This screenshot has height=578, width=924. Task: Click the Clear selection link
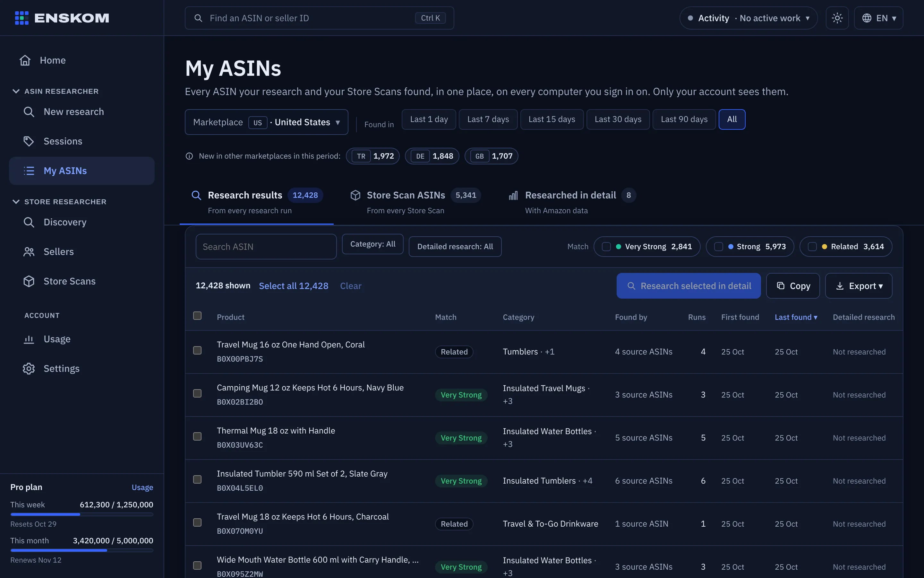350,286
